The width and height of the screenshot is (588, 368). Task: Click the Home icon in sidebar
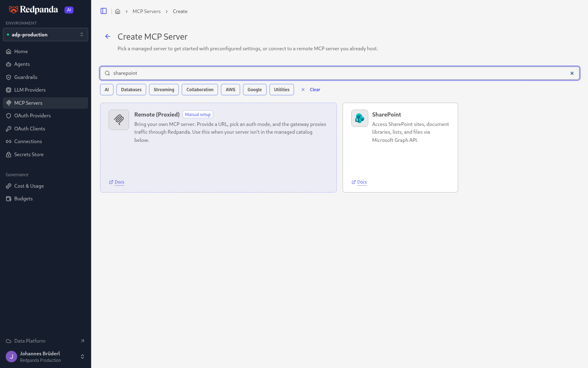(9, 52)
